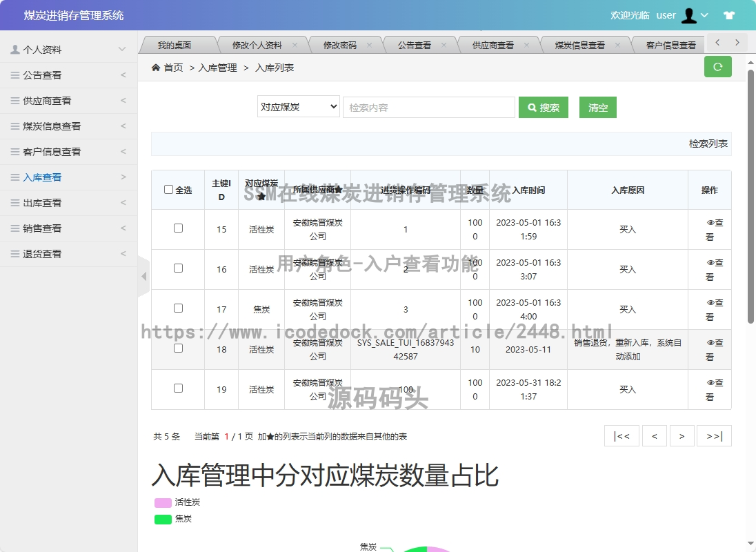Click the 首页 breadcrumb link
This screenshot has width=756, height=552.
[174, 68]
